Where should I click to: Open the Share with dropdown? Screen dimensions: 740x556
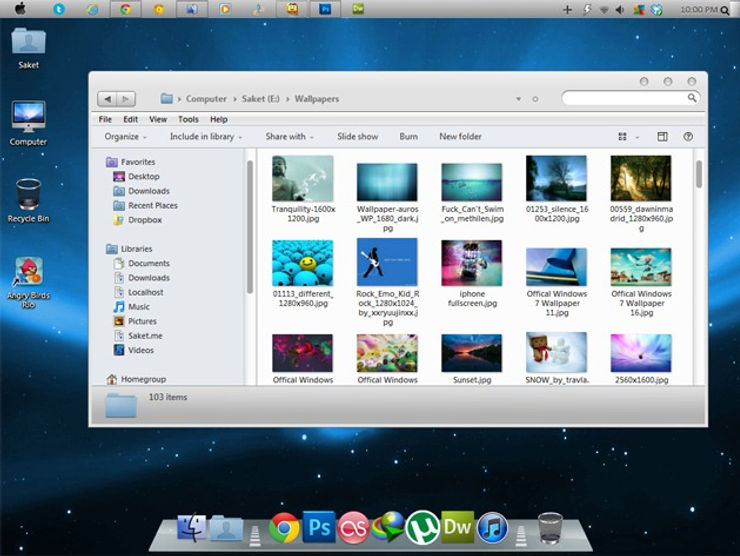tap(289, 136)
